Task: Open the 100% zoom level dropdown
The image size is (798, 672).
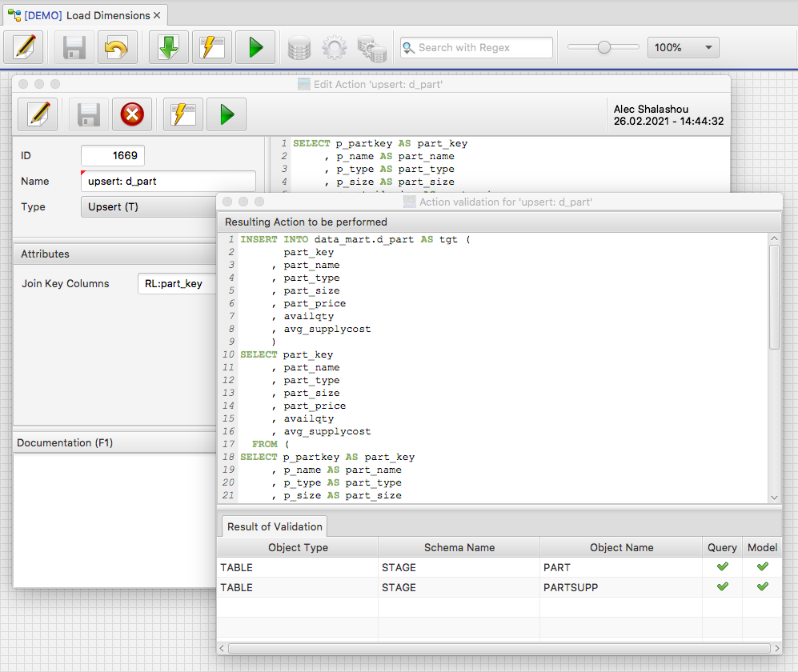Action: (683, 48)
